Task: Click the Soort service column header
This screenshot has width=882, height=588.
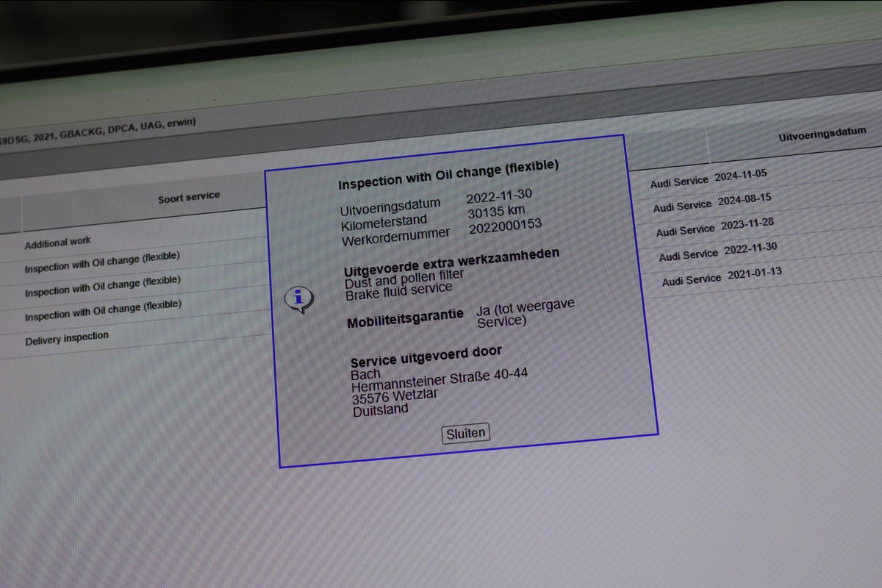Action: (188, 197)
